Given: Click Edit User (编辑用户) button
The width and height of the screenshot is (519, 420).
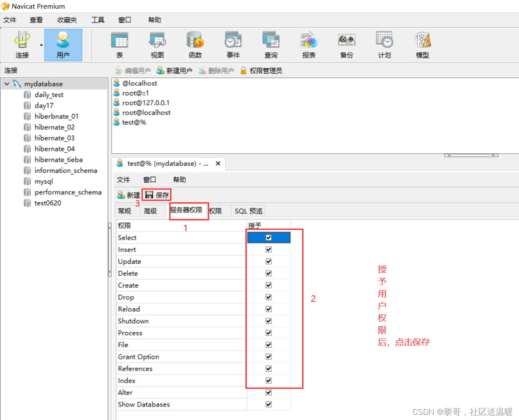Looking at the screenshot, I should click(x=133, y=71).
